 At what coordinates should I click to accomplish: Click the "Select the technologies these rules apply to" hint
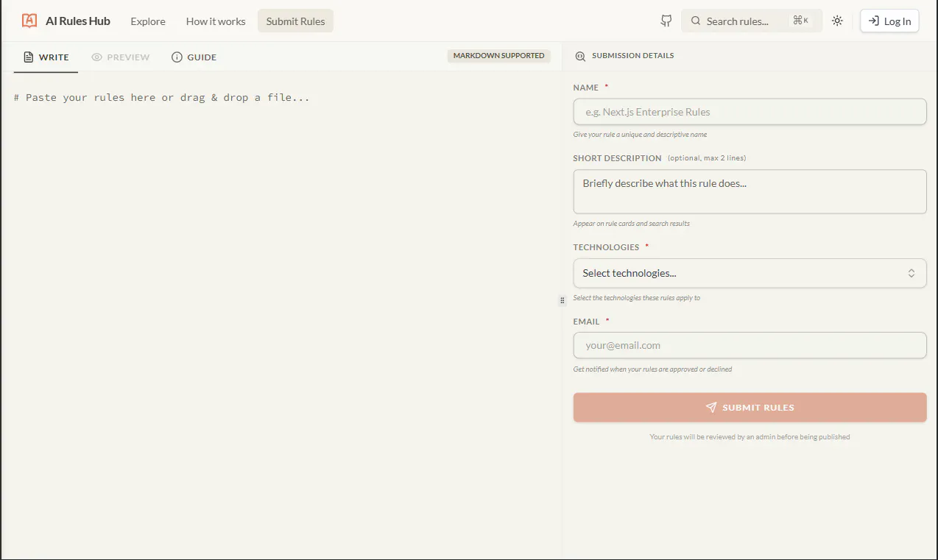click(637, 298)
